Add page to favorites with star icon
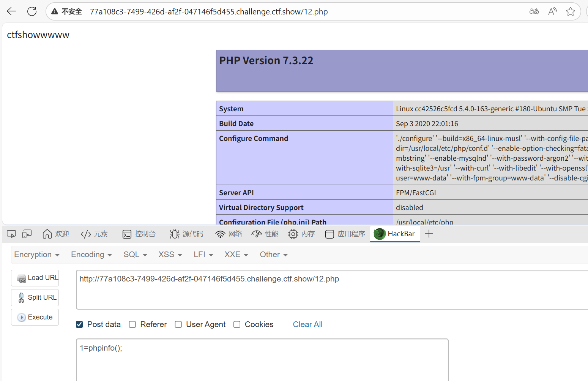 click(570, 11)
